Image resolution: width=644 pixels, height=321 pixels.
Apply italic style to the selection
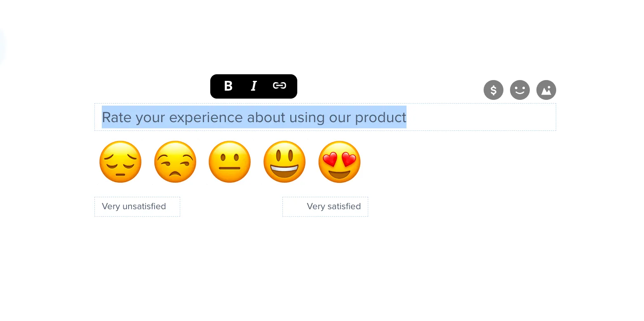coord(254,86)
